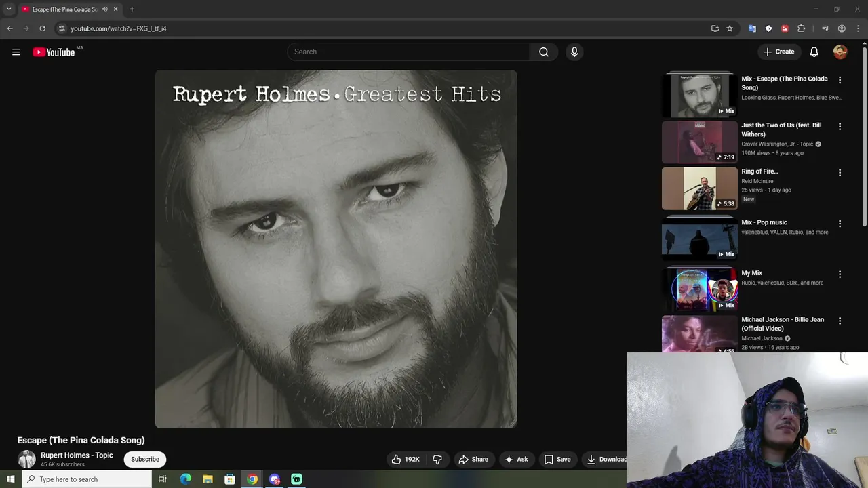The height and width of the screenshot is (488, 868).
Task: Open the red image extension icon
Action: [x=785, y=28]
